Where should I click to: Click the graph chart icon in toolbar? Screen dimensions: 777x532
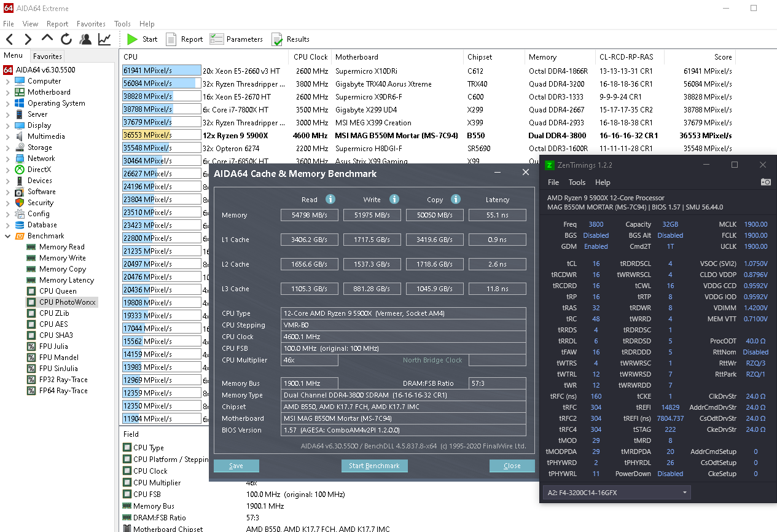104,39
